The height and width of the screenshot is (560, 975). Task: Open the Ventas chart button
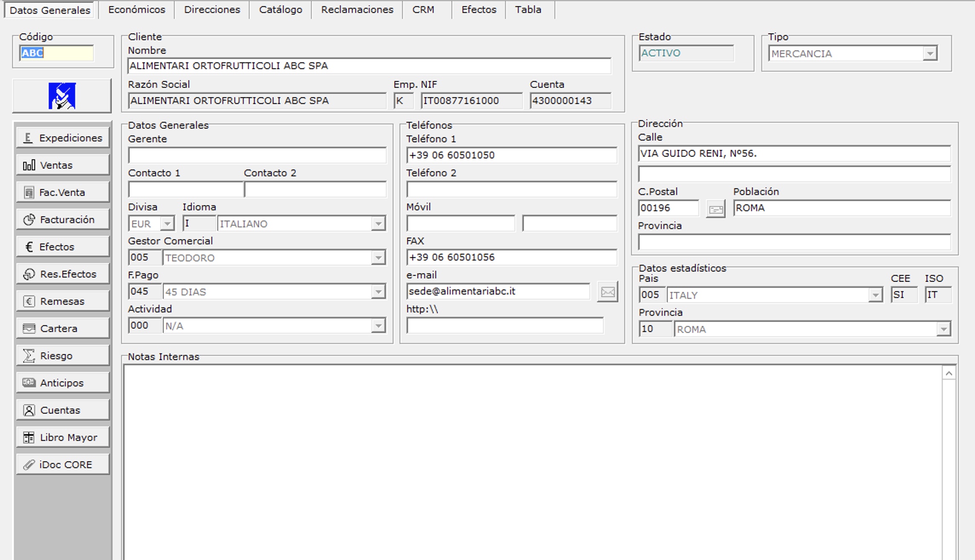[x=63, y=165]
